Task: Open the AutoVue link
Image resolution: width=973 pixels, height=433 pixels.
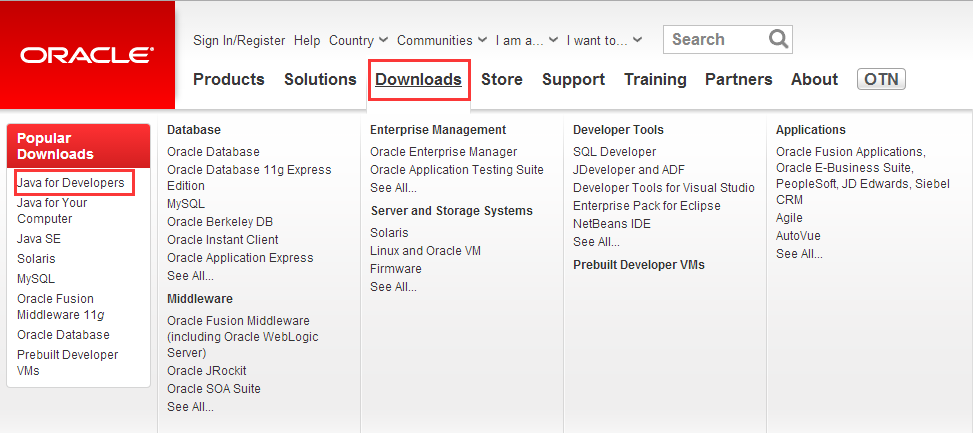Action: tap(798, 236)
